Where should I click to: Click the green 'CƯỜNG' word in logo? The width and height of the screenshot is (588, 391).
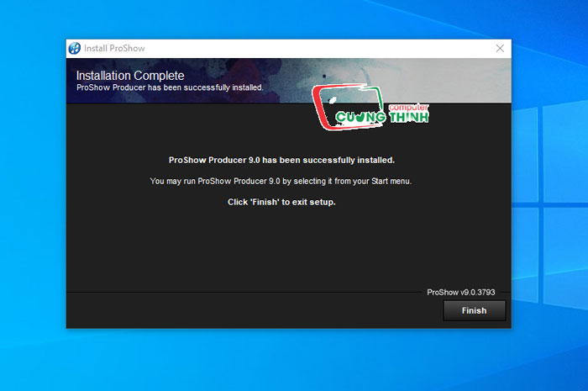tap(360, 117)
